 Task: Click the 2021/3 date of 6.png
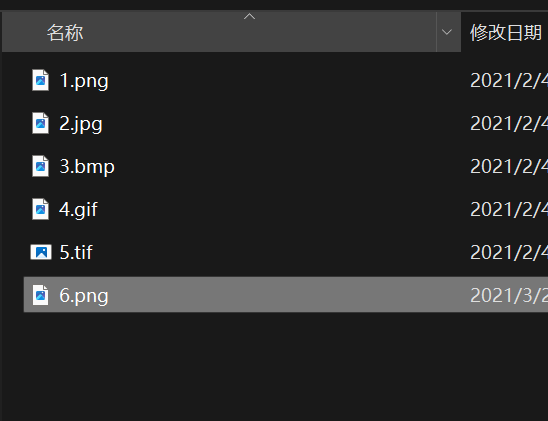[x=509, y=296]
